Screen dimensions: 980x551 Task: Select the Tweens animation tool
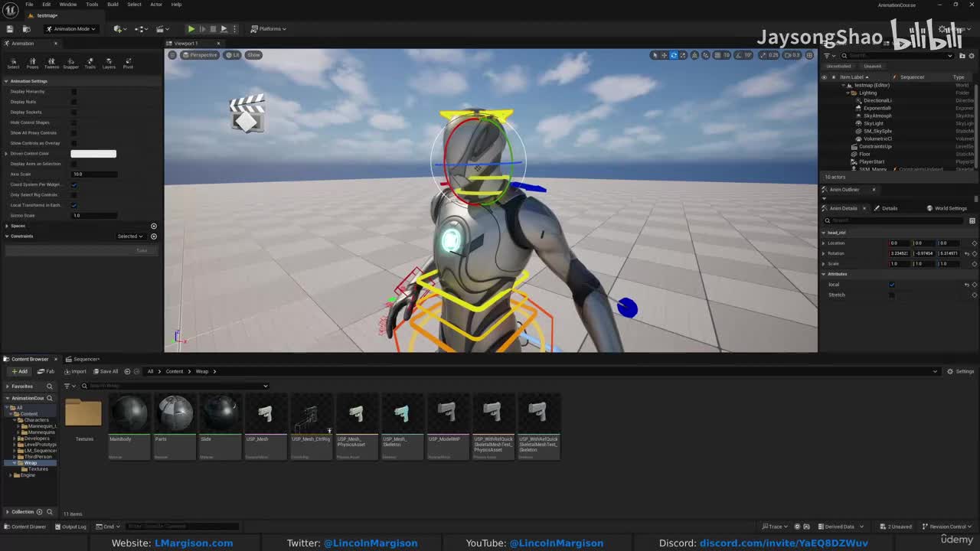(x=51, y=63)
